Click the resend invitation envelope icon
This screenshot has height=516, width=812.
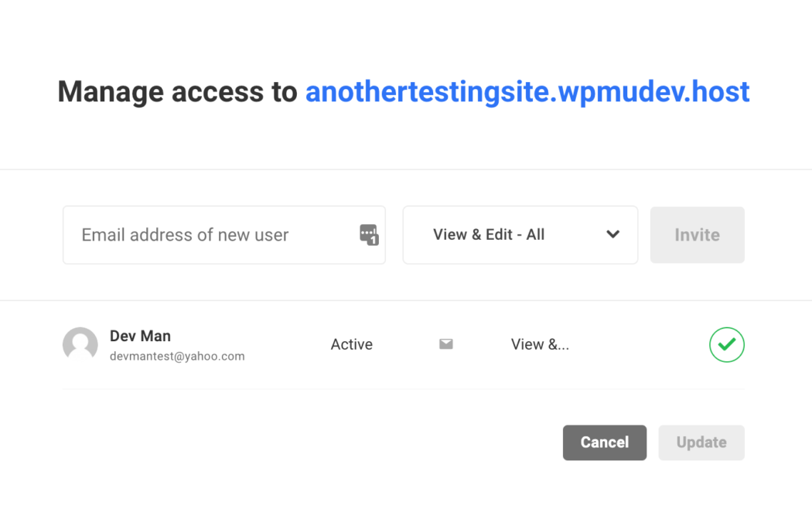[445, 343]
